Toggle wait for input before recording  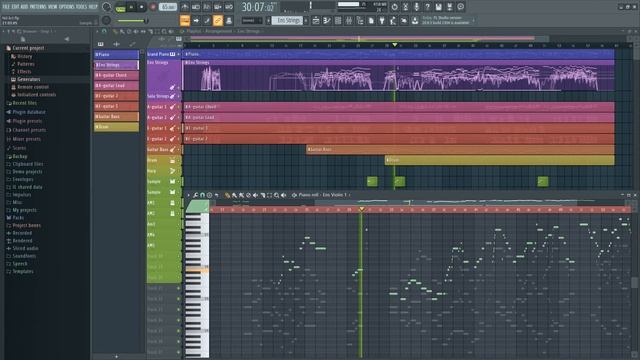point(196,7)
